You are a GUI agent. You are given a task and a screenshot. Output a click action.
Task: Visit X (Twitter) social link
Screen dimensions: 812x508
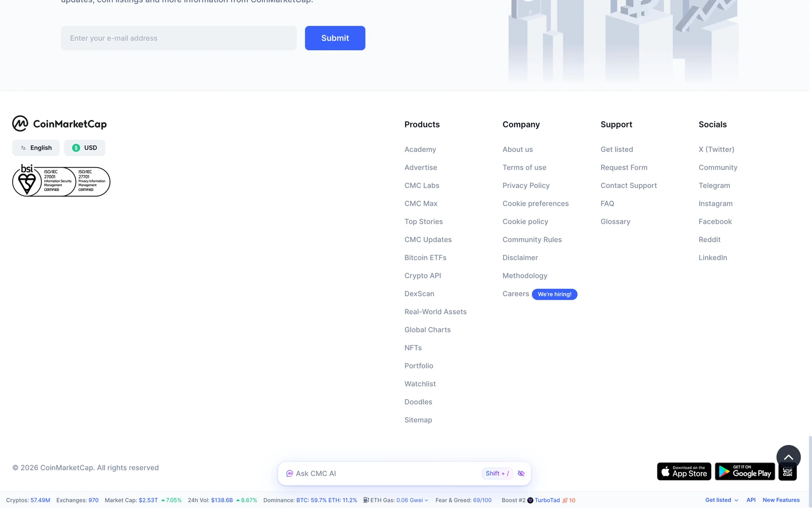tap(716, 149)
